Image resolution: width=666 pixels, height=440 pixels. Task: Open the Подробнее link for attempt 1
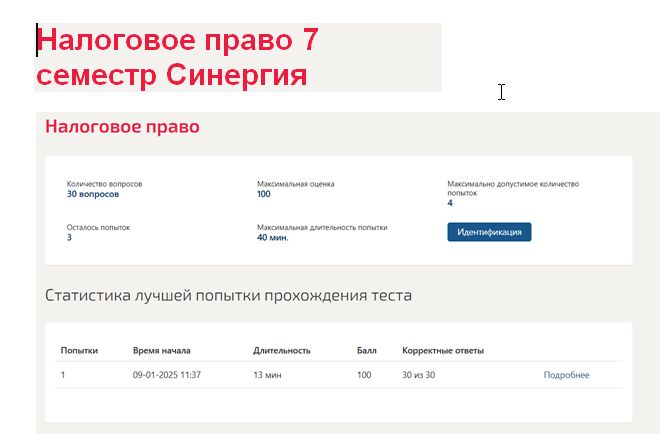[566, 375]
